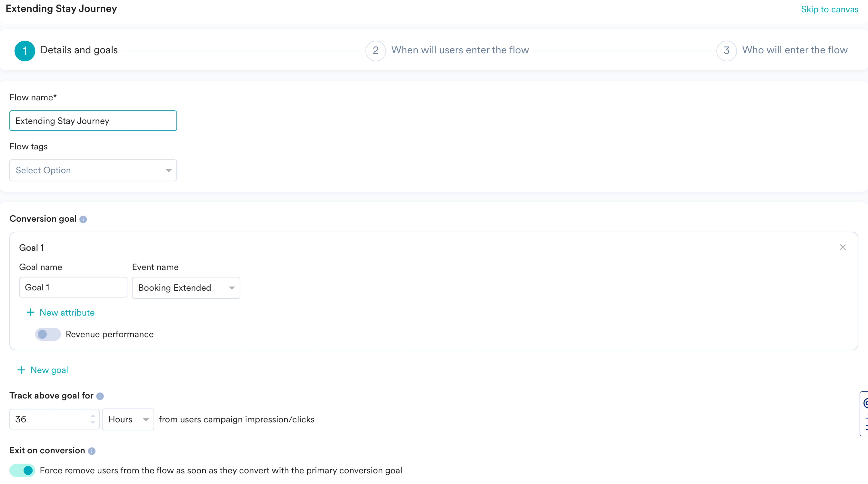Open the Hours unit dropdown
This screenshot has width=868, height=484.
tap(128, 419)
